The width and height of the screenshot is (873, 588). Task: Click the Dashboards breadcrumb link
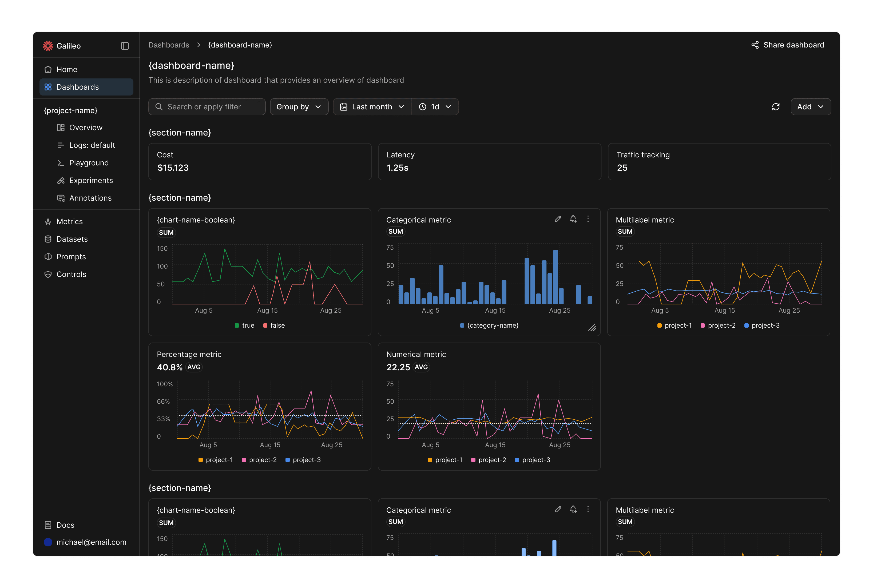[x=169, y=45]
